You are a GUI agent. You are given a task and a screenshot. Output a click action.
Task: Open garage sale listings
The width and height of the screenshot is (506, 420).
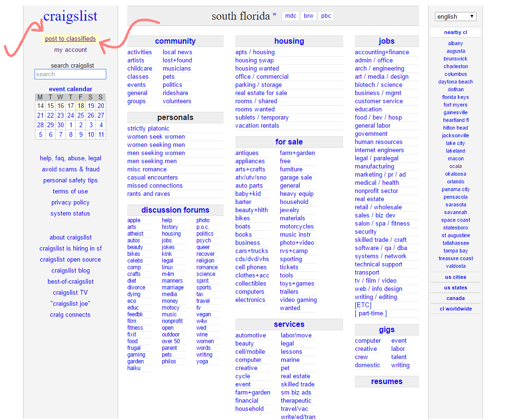296,178
